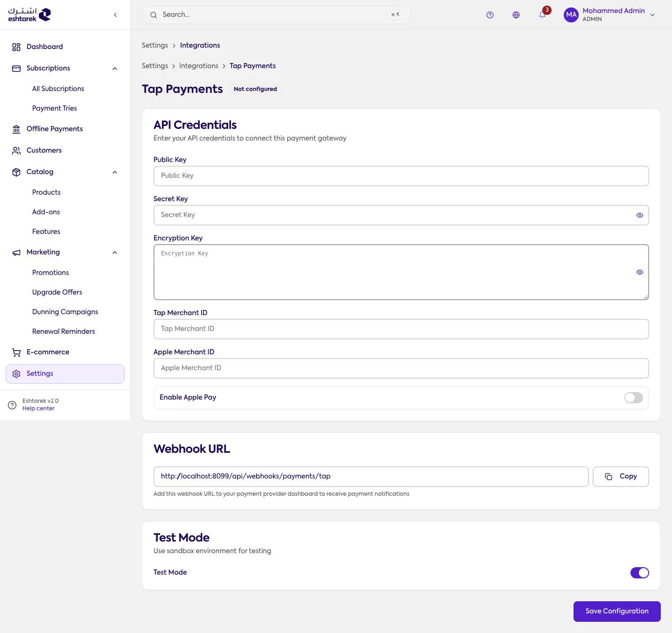This screenshot has width=672, height=633.
Task: Copy the webhook URL
Action: (x=621, y=477)
